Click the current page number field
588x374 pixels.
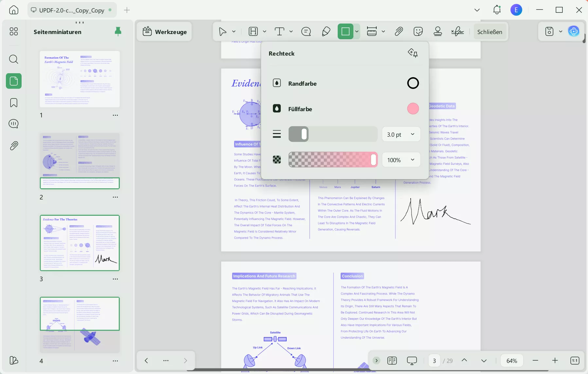434,361
